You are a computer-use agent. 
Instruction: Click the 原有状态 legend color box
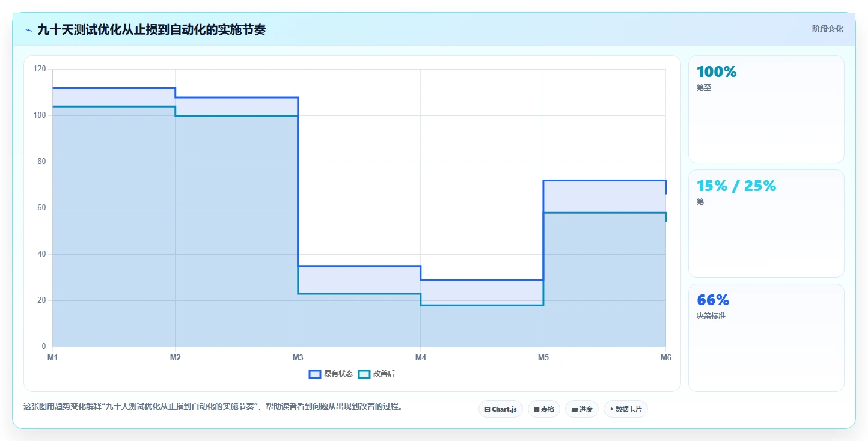pyautogui.click(x=315, y=374)
